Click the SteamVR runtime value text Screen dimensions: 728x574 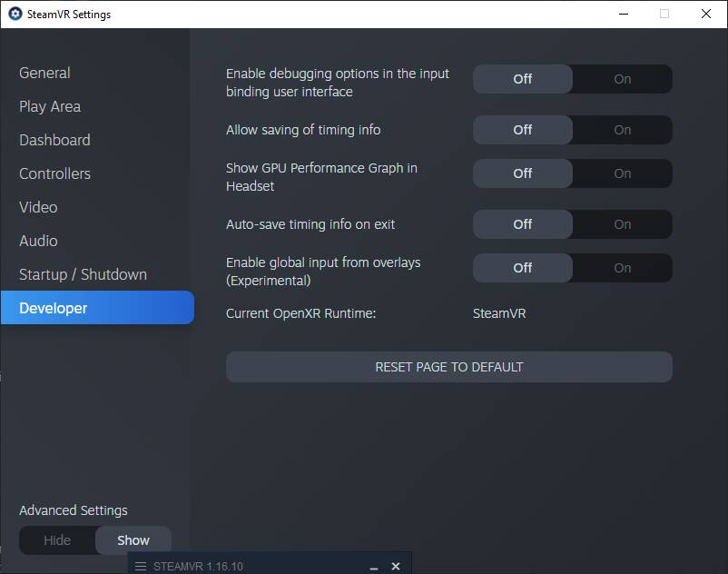(x=499, y=313)
